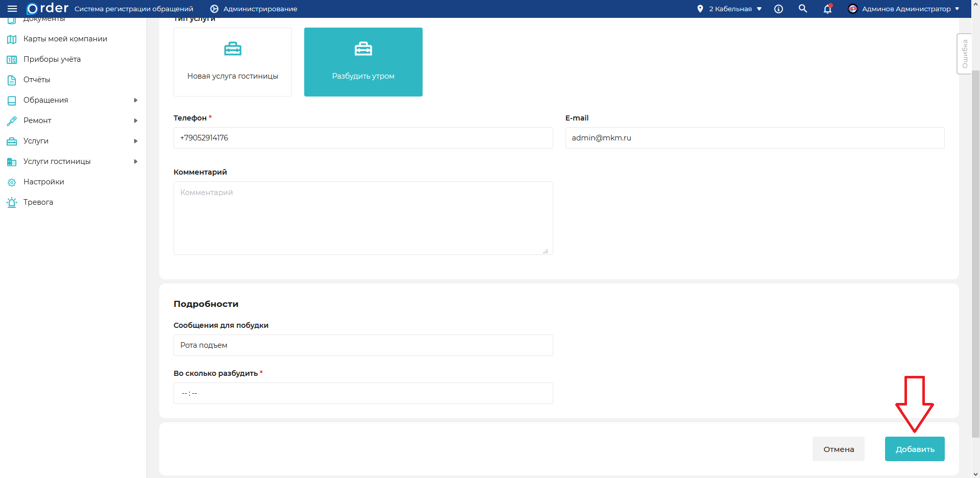Viewport: 980px width, 478px height.
Task: Open the 2 Кабельная location dropdown
Action: [729, 9]
